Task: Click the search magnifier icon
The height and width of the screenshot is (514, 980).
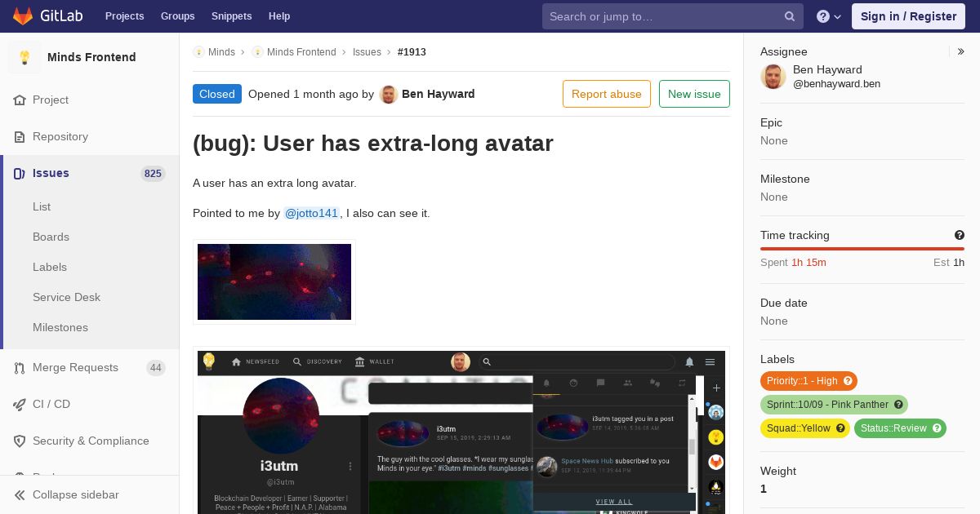Action: click(x=790, y=16)
